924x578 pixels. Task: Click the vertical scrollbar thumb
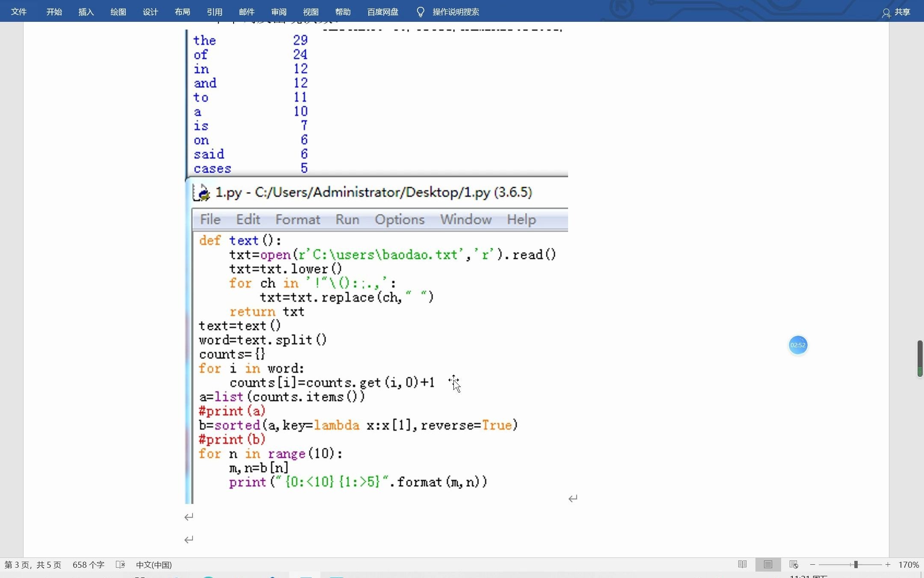(x=920, y=358)
